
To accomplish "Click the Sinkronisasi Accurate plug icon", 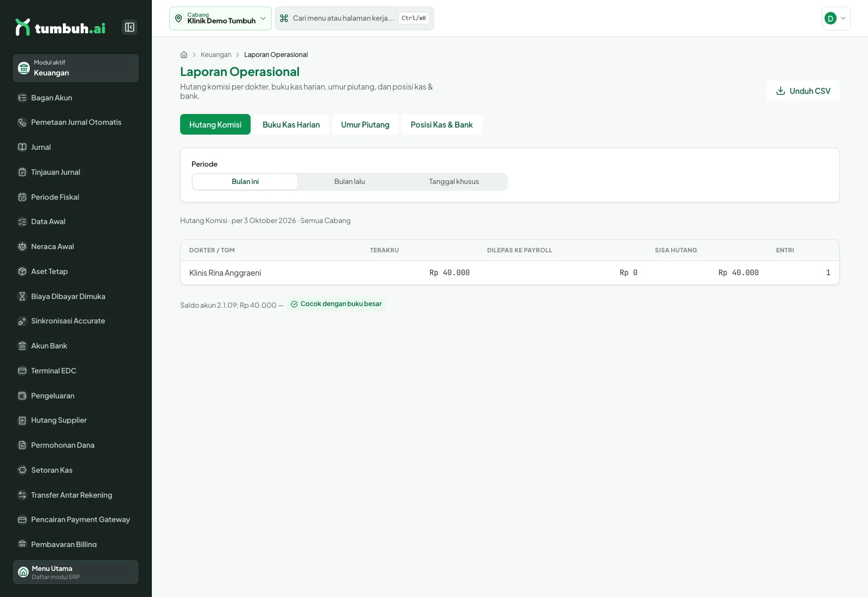I will point(22,321).
